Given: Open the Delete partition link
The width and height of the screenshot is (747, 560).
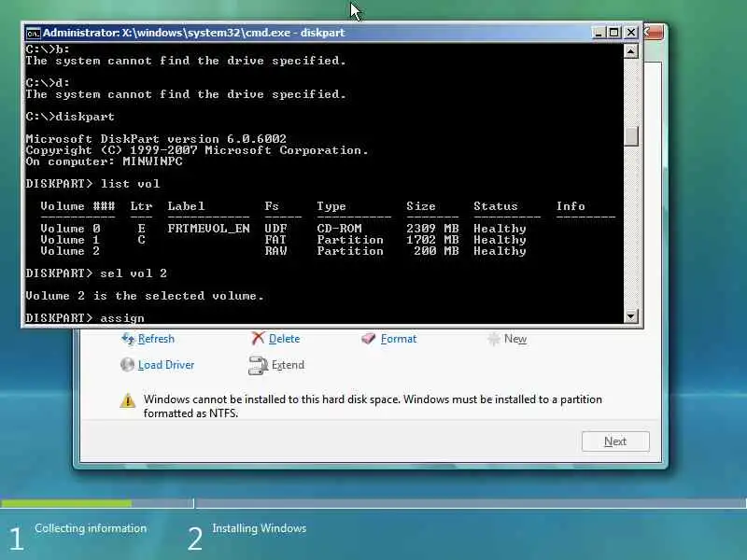Looking at the screenshot, I should click(x=285, y=339).
